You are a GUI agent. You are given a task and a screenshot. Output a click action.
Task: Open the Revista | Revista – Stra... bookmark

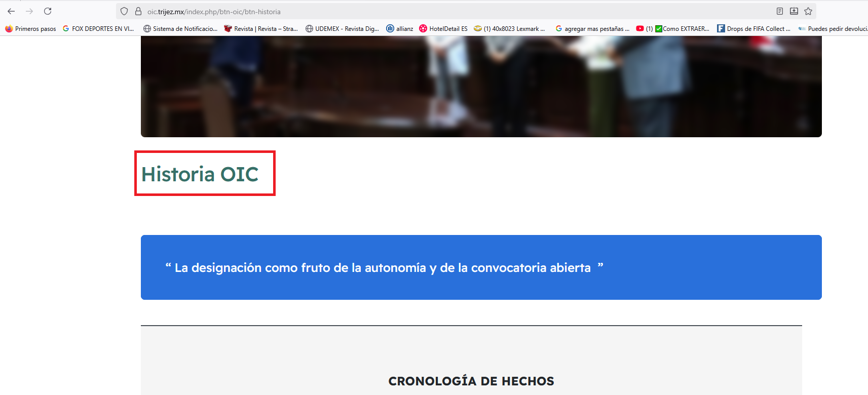(x=261, y=29)
